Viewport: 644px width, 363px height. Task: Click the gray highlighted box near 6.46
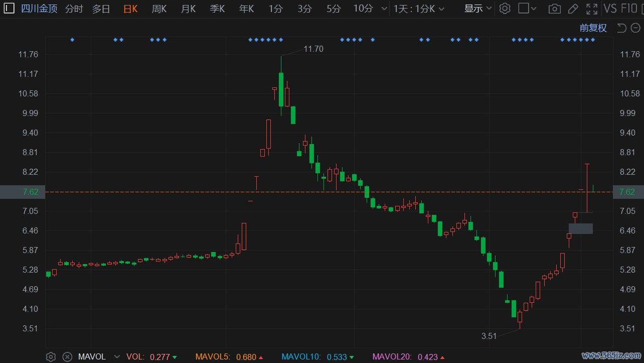[581, 228]
